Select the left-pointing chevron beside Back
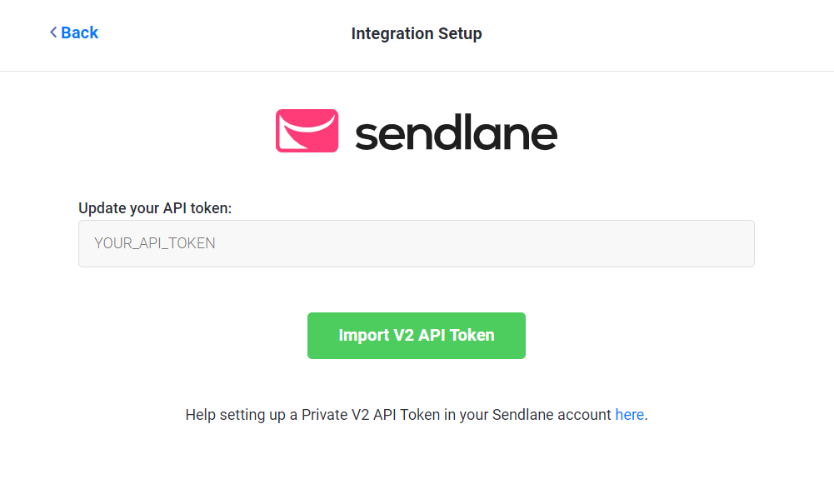 click(x=52, y=32)
